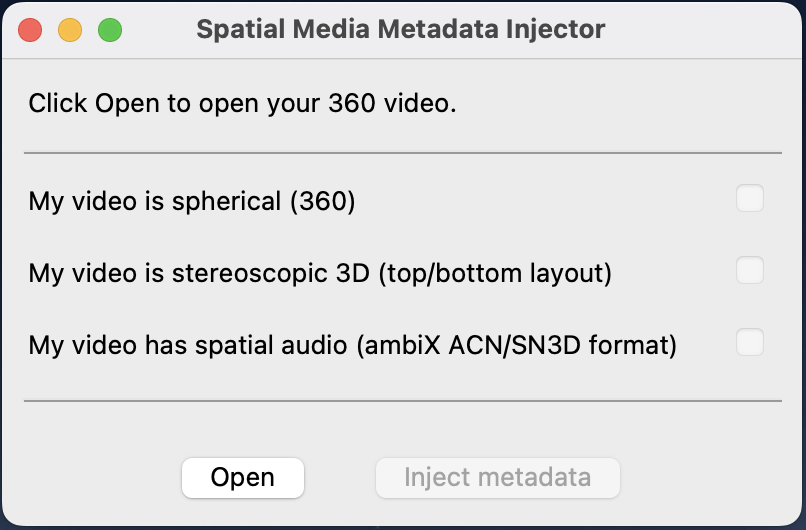
Task: Zoom the window using the green button
Action: (x=110, y=30)
